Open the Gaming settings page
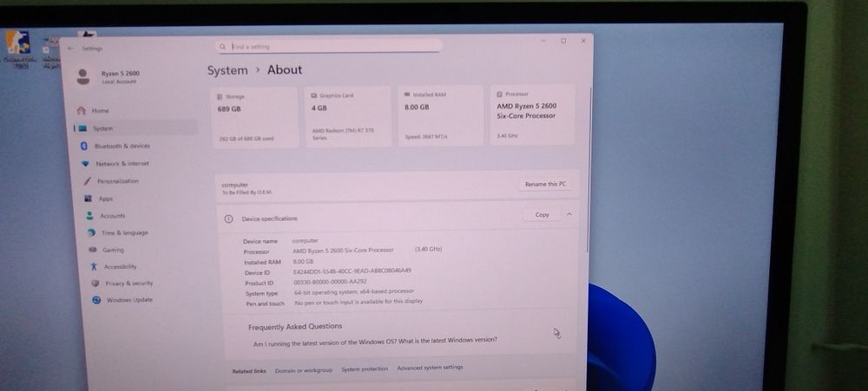The image size is (868, 391). click(x=114, y=250)
